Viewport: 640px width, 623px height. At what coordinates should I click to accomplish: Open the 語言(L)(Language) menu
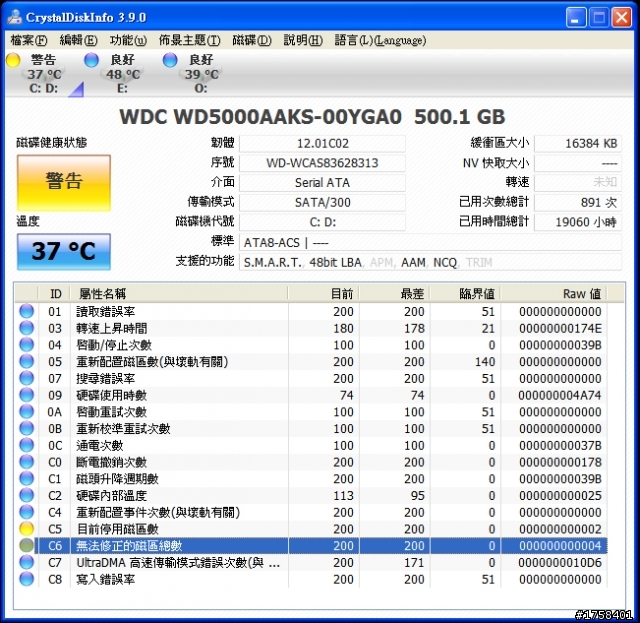(380, 40)
